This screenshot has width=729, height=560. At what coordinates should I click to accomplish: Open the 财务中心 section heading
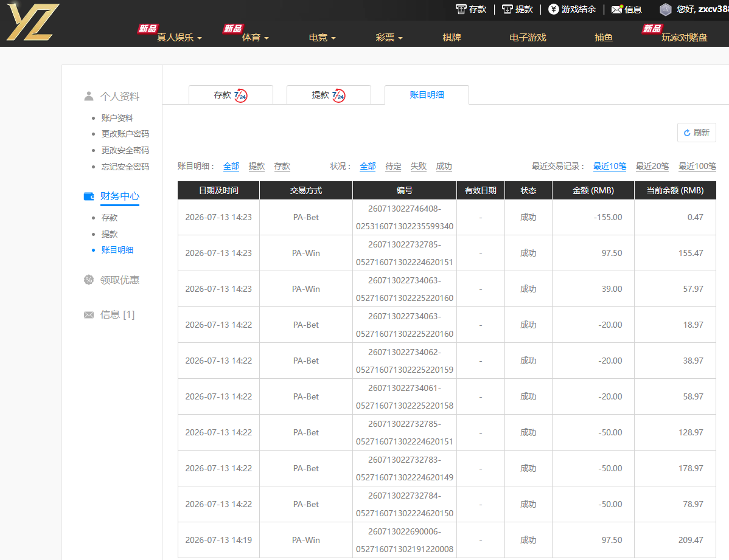tap(119, 196)
